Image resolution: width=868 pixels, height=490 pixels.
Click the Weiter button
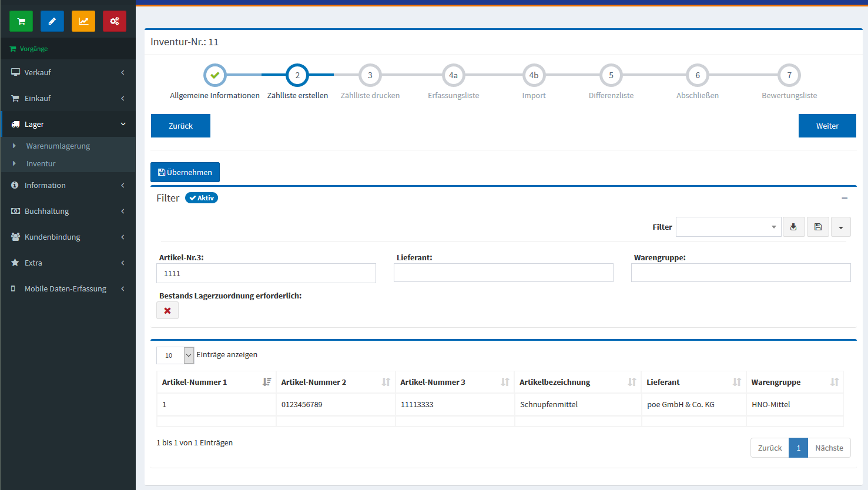point(827,126)
